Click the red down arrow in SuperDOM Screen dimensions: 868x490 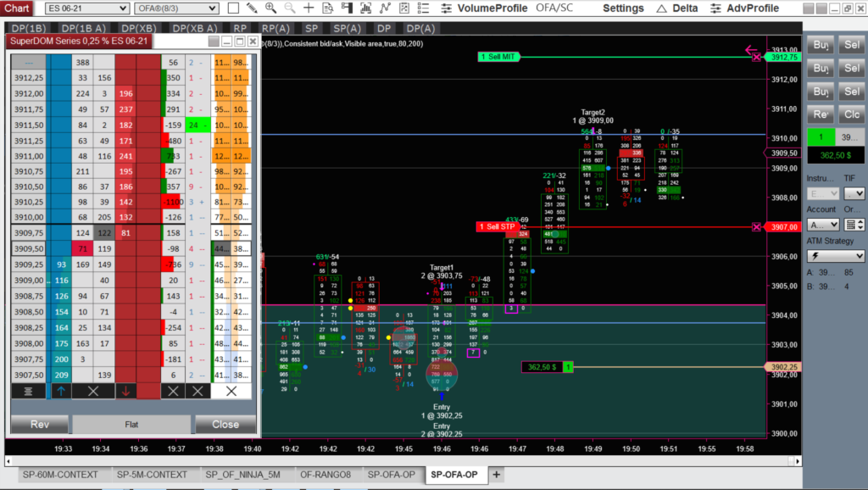tap(125, 391)
